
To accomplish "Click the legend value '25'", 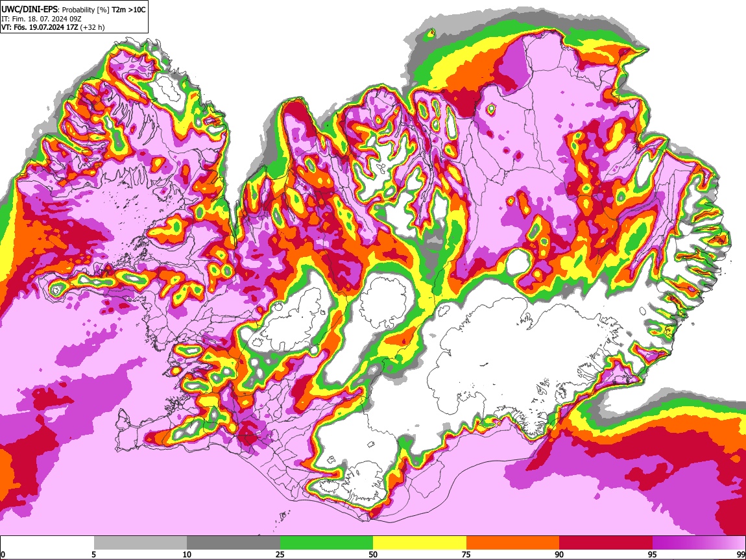I will pos(280,554).
